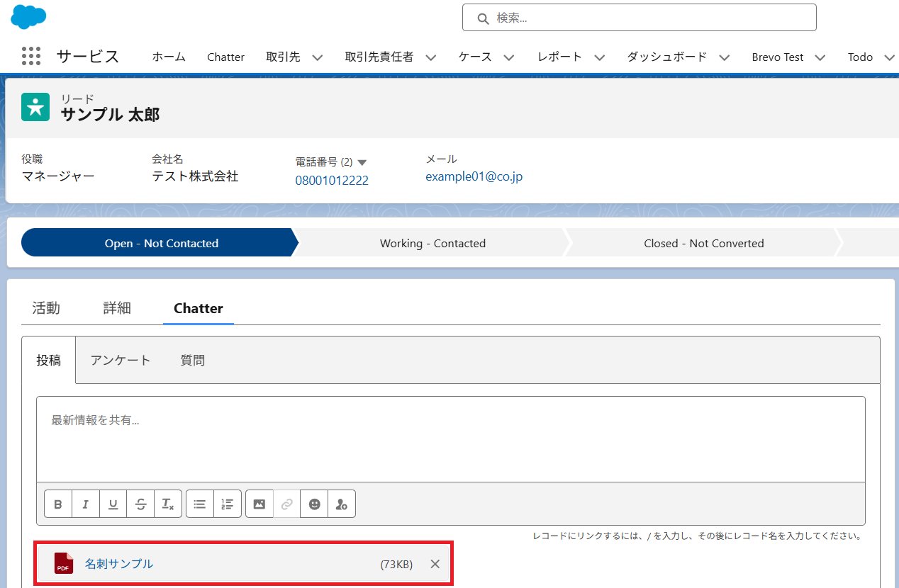
Task: Open the emoji picker
Action: tap(315, 504)
